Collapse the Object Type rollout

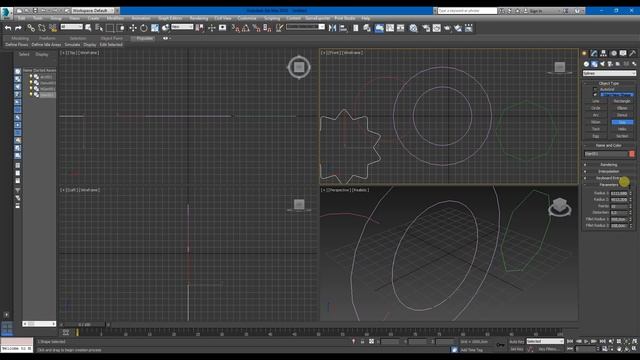pyautogui.click(x=609, y=83)
